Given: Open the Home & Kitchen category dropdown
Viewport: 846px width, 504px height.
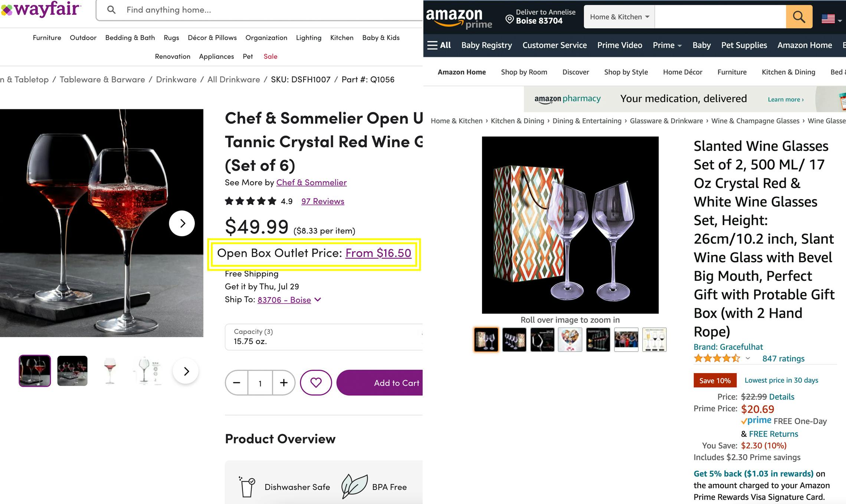Looking at the screenshot, I should click(x=619, y=16).
